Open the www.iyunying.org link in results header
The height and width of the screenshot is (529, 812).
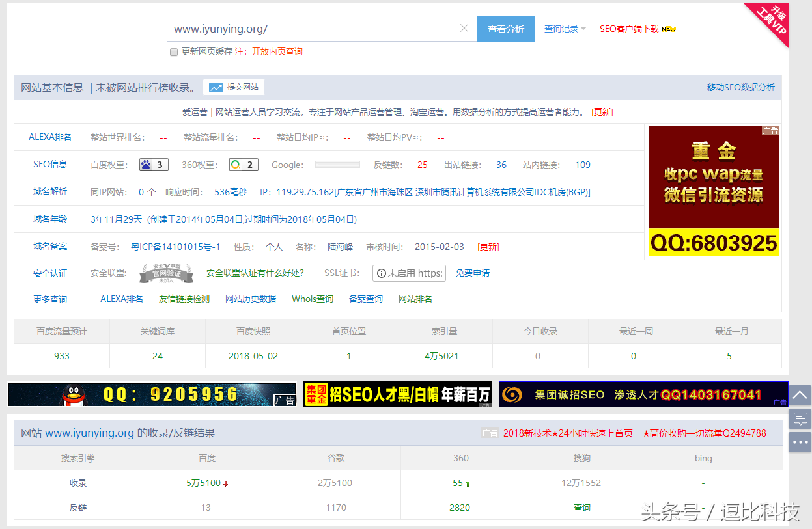(x=90, y=433)
